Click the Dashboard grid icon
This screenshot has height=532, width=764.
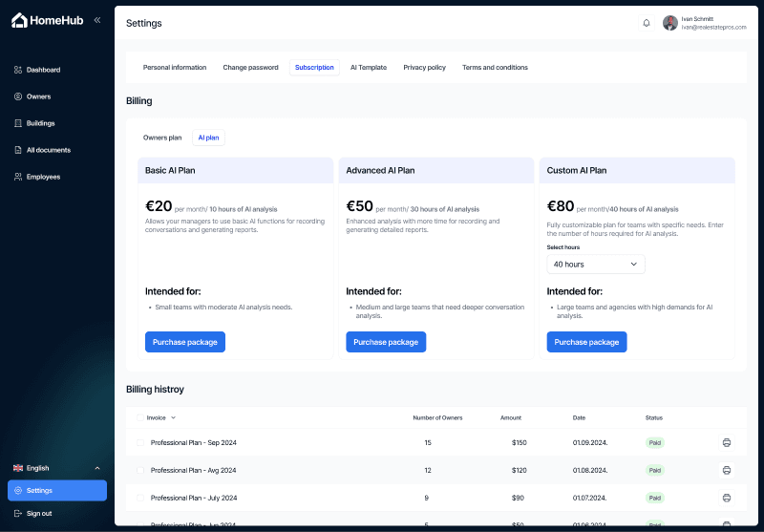pos(18,70)
